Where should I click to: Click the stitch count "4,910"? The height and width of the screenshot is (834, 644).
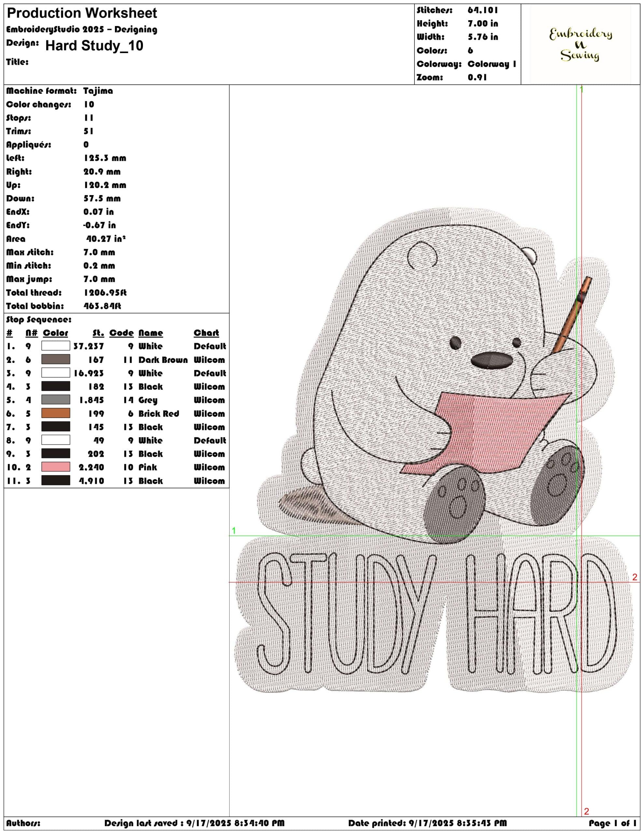(x=91, y=481)
